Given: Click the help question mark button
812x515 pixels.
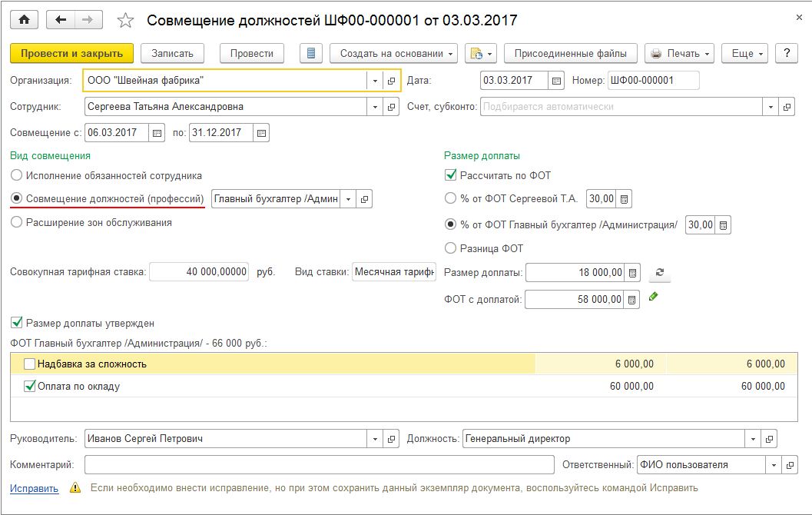Looking at the screenshot, I should click(785, 53).
